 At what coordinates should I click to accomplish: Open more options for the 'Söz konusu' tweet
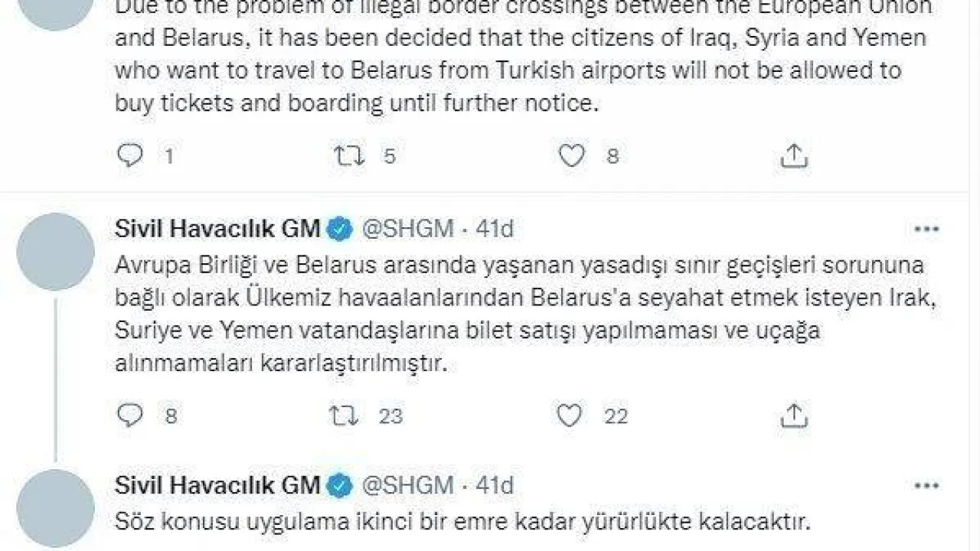[x=926, y=485]
